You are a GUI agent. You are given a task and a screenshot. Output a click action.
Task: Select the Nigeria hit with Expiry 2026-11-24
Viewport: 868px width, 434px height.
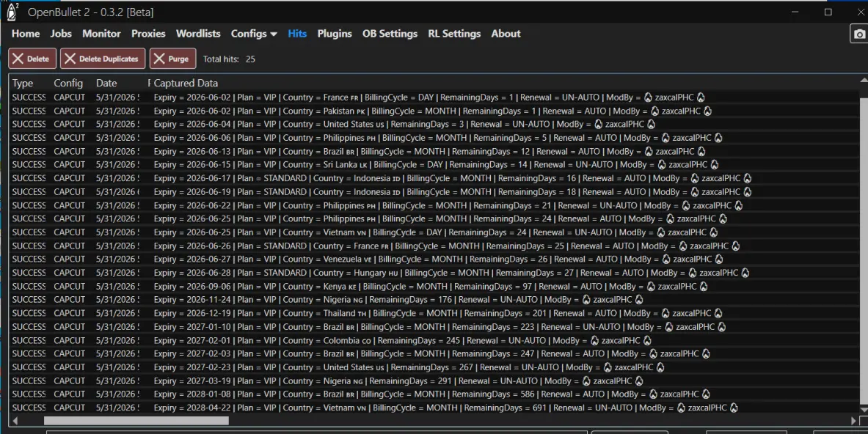(434, 300)
